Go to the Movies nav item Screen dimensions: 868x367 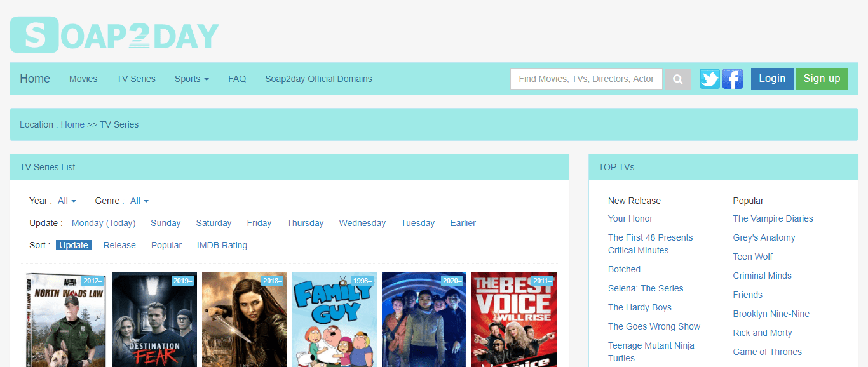pos(83,79)
